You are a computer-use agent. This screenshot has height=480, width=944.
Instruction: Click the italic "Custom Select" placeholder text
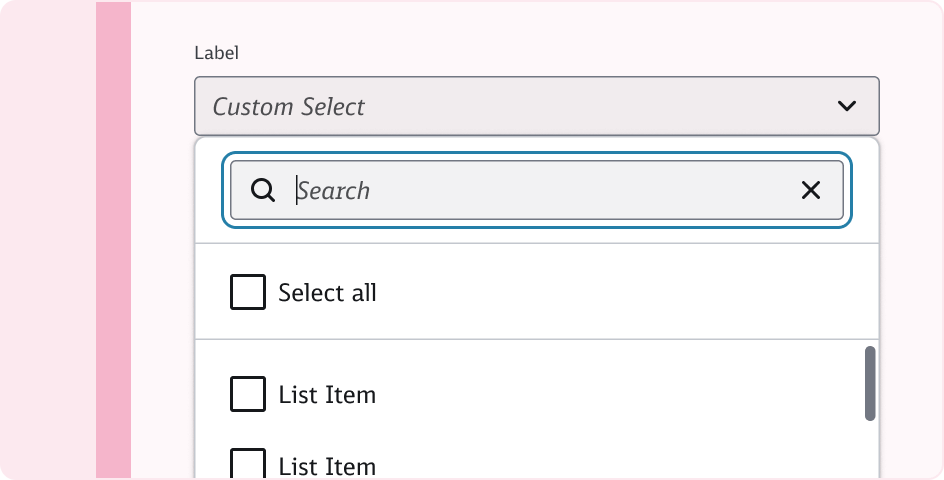(289, 106)
